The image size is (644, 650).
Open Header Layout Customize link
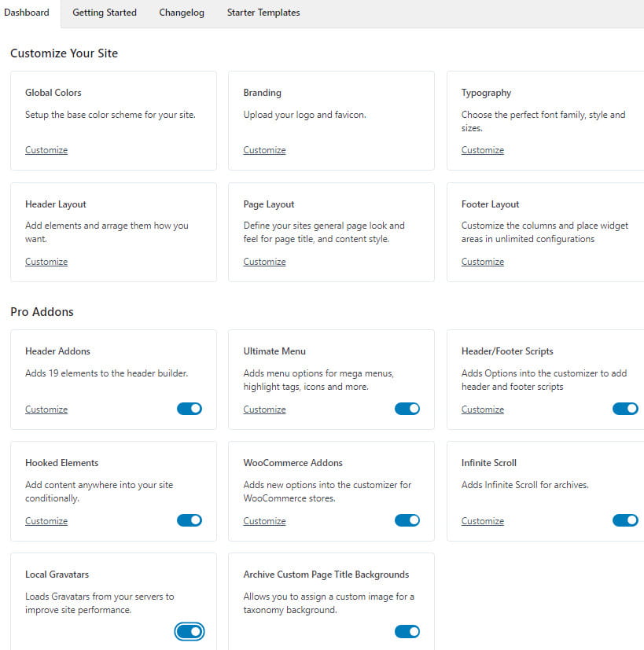tap(46, 262)
